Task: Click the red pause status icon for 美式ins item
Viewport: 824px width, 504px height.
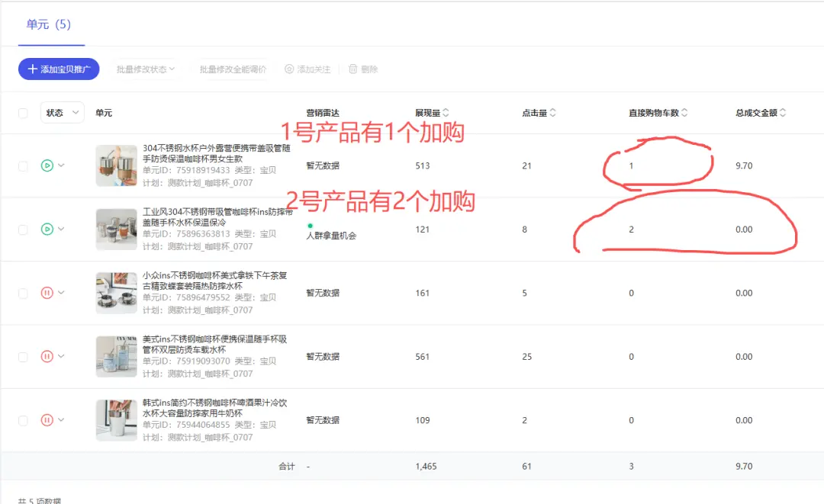Action: 47,356
